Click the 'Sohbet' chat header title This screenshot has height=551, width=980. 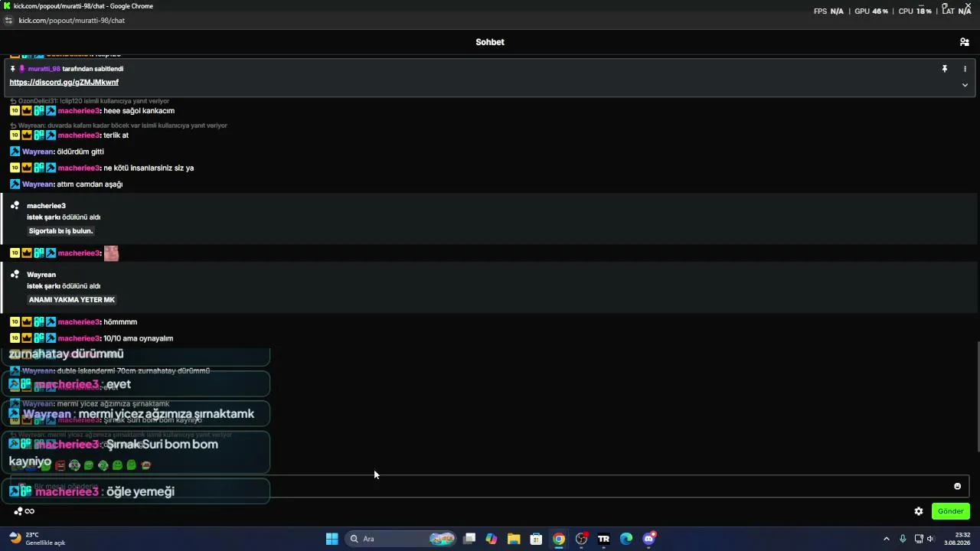tap(490, 42)
